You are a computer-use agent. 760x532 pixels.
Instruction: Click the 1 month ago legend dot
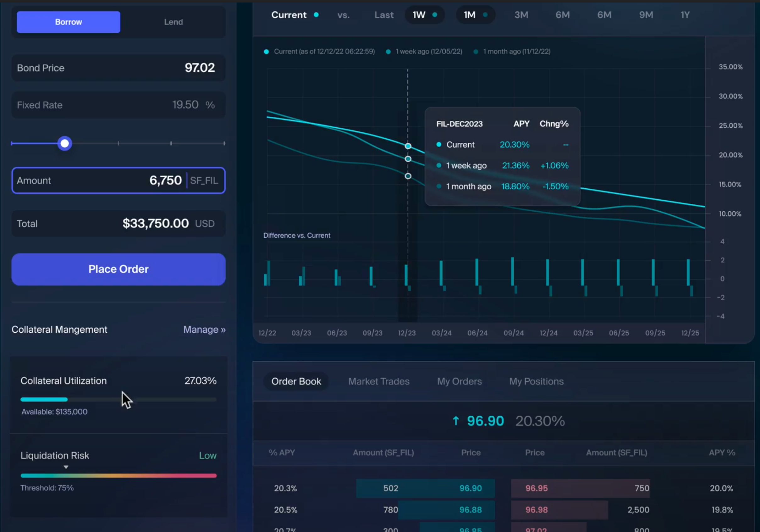tap(476, 52)
